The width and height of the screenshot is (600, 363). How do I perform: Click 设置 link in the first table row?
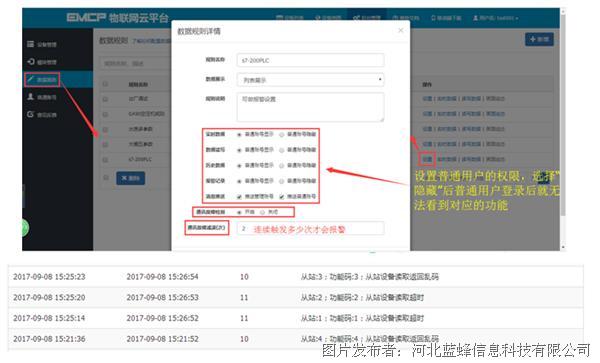tap(427, 99)
